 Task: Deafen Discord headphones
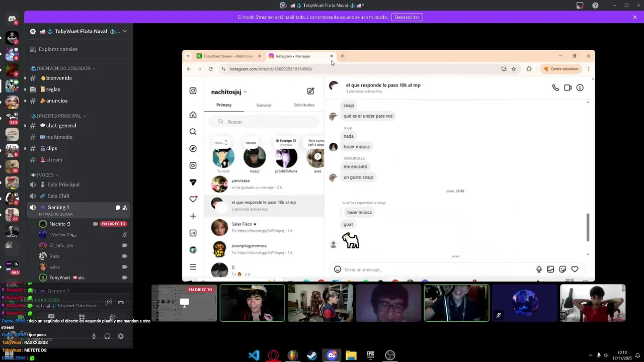[107, 336]
